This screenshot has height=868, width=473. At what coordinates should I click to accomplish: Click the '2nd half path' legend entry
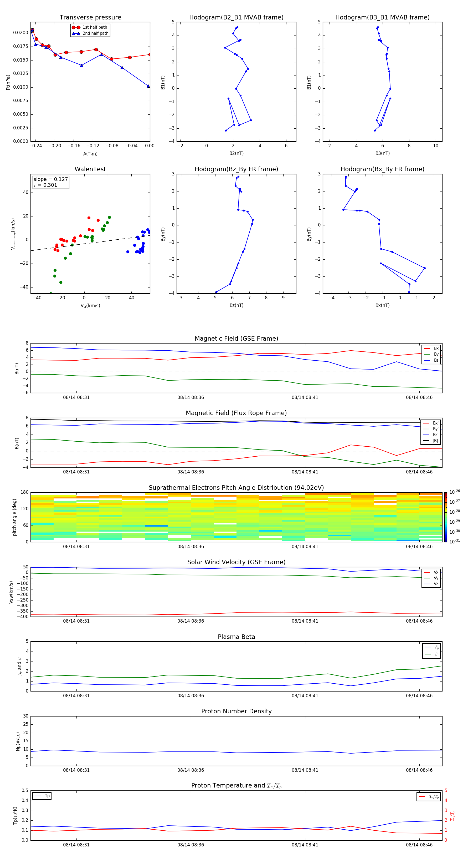(x=90, y=33)
